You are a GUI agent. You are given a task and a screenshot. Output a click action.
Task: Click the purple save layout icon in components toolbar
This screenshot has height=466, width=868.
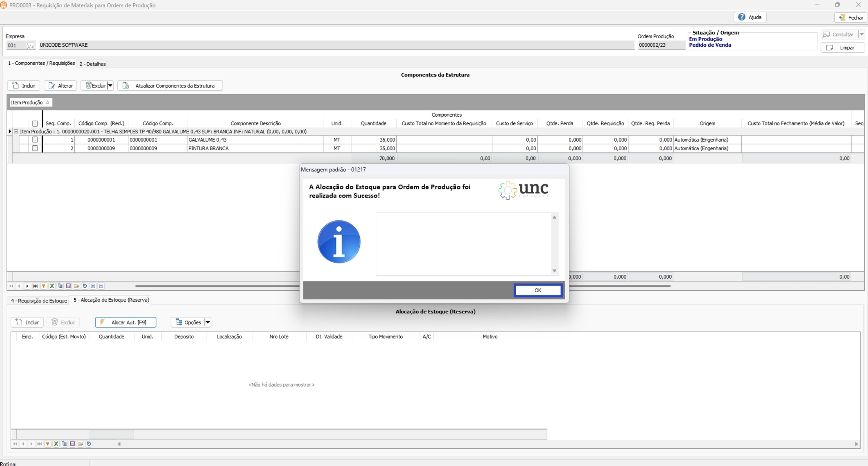point(68,286)
